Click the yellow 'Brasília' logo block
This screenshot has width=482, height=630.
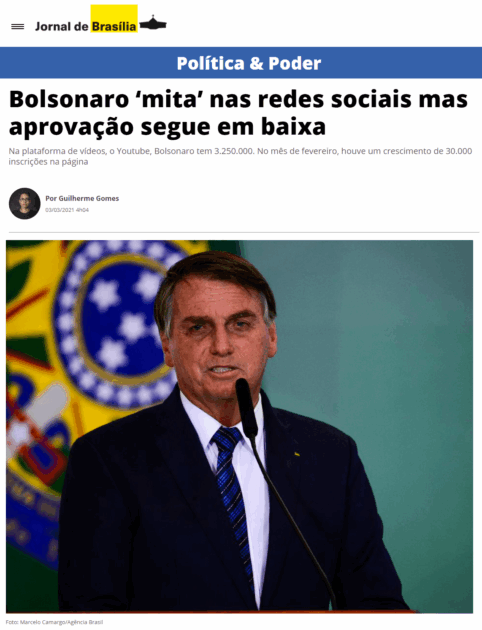114,18
